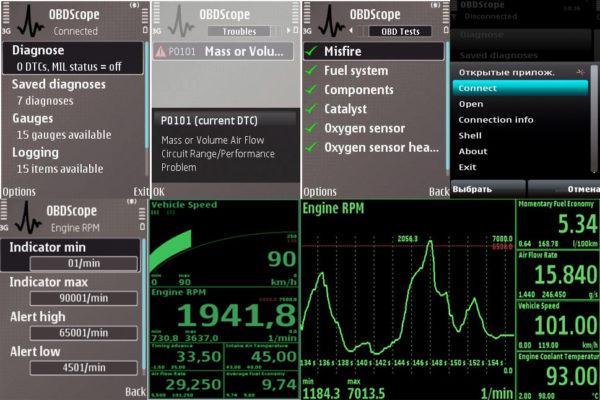Screen dimensions: 600x400
Task: Select Connect in the popup menu
Action: (x=520, y=88)
